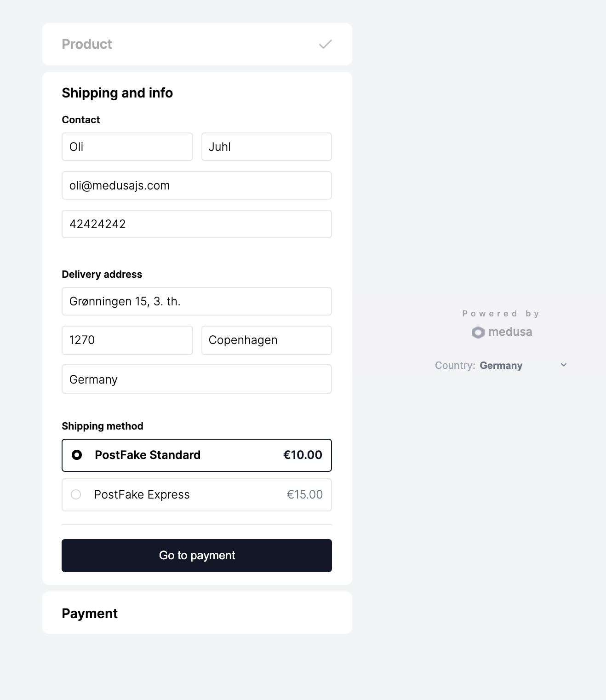Focus the phone number field 42424242
The height and width of the screenshot is (700, 606).
click(197, 224)
